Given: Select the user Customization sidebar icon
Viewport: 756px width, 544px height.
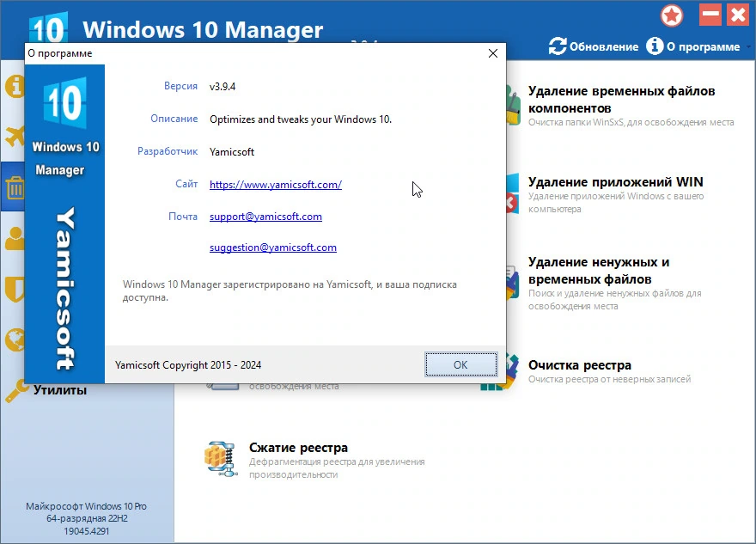Looking at the screenshot, I should (x=15, y=238).
